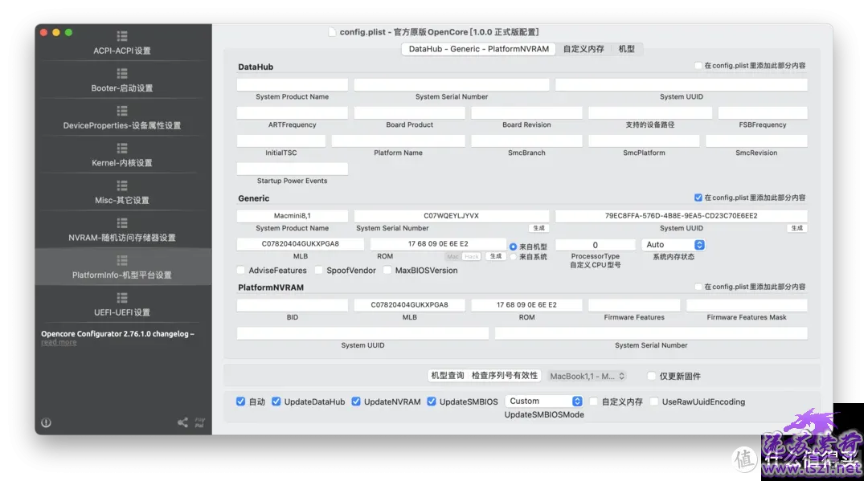Click the PlatformNVRAM Firmware Features field

[x=634, y=305]
